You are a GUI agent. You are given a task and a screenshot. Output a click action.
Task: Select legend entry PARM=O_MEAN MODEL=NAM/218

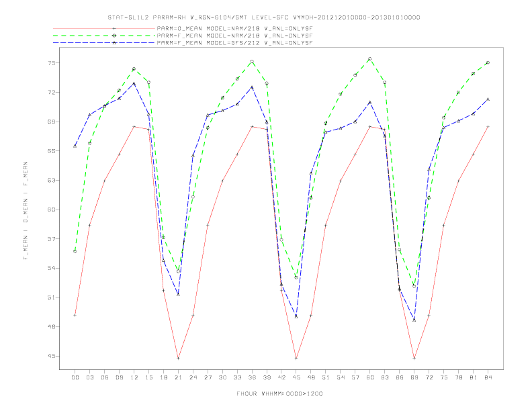[234, 28]
